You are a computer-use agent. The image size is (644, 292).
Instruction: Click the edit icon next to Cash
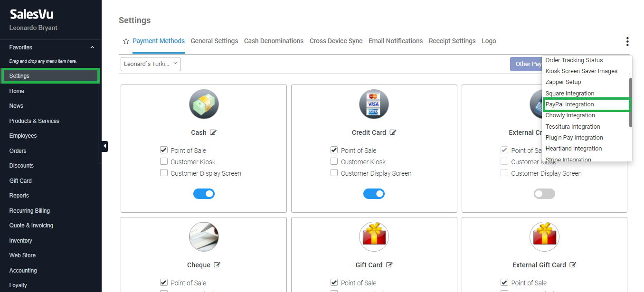point(213,132)
